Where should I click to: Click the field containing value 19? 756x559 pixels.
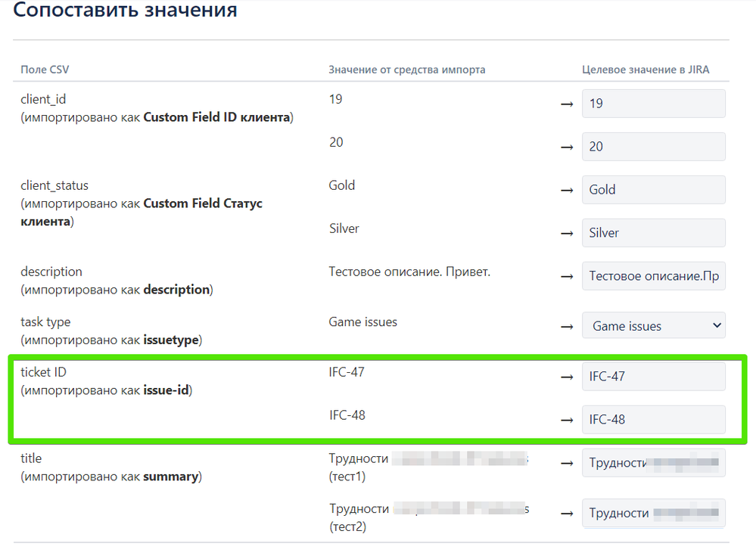click(652, 104)
